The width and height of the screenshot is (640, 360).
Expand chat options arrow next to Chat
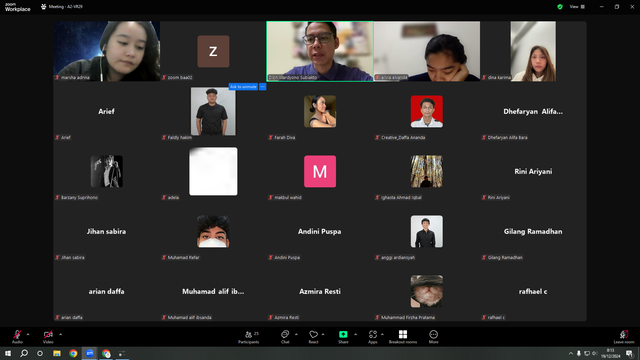(x=296, y=334)
